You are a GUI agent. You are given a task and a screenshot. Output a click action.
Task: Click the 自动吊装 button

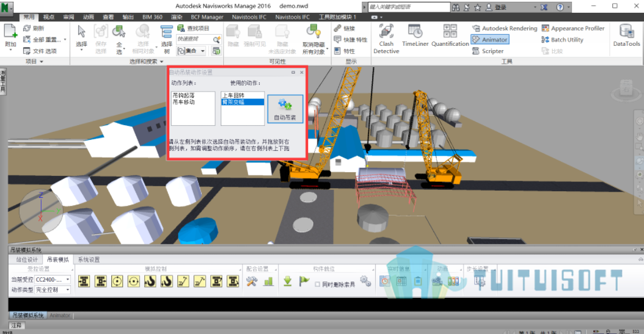(285, 109)
